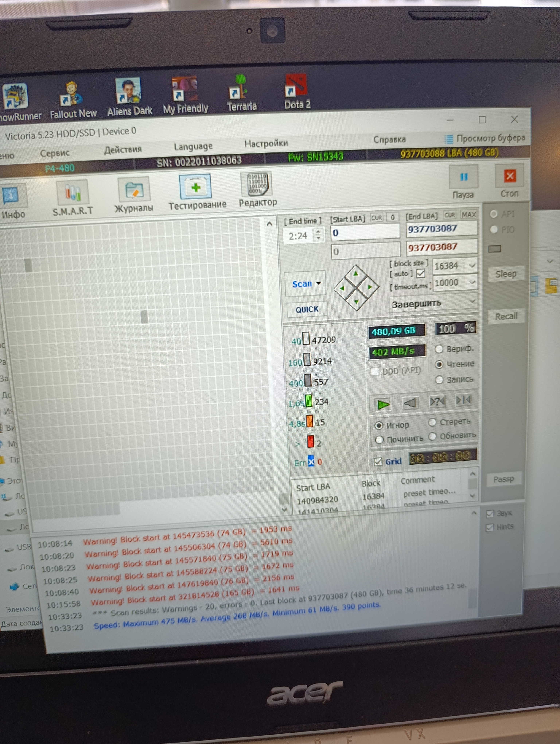Screen dimensions: 560x744
Task: Expand the block size 16384 dropdown
Action: click(472, 266)
